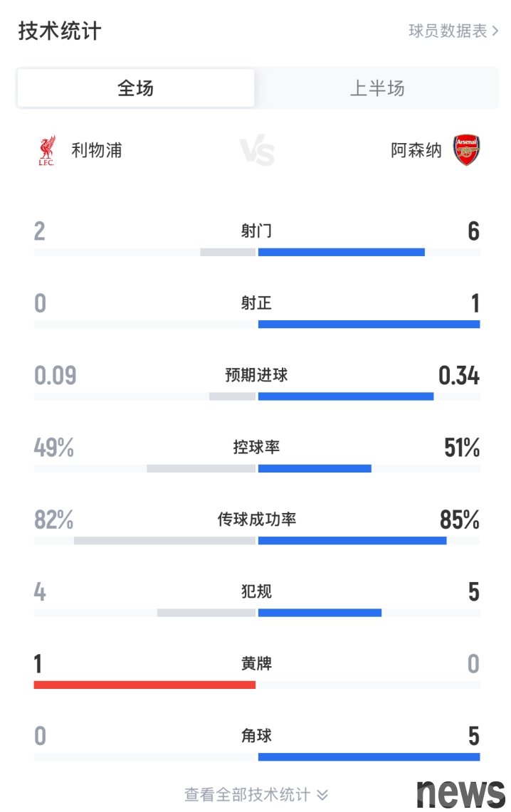Viewport: 511px width, 812px height.
Task: Click the 预期进球 stat label
Action: click(x=256, y=375)
